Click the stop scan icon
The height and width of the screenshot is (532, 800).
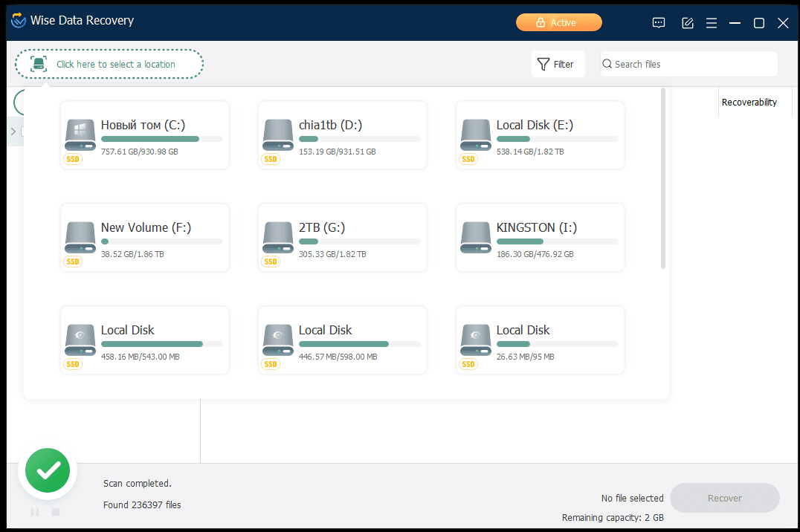click(x=56, y=512)
